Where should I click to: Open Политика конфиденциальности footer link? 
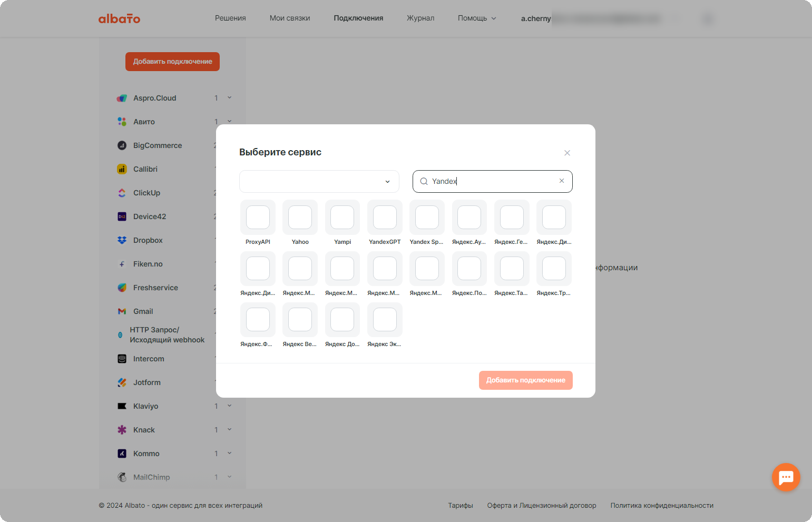click(662, 506)
